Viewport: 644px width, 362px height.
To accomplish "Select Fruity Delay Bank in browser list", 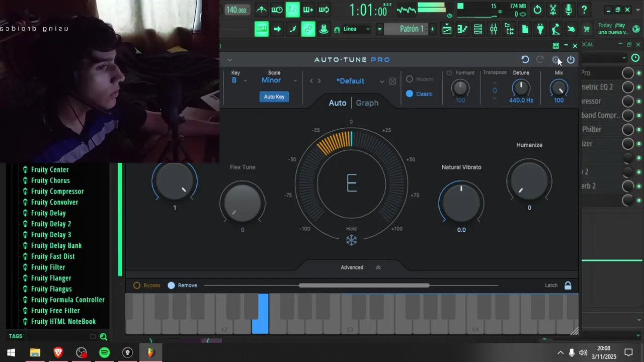I will click(56, 246).
